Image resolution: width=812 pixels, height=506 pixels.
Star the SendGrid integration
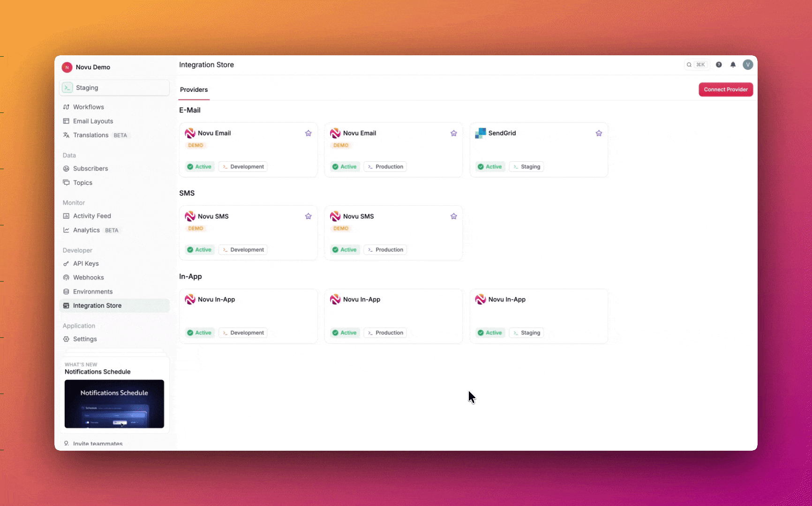click(x=599, y=133)
